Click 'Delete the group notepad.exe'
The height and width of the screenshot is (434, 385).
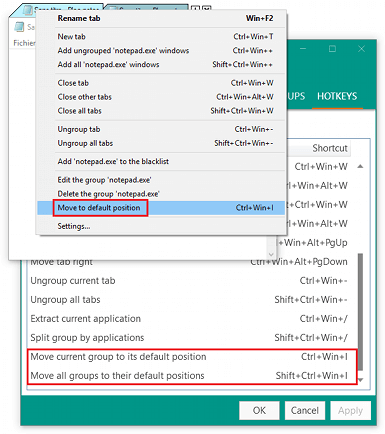coord(161,194)
